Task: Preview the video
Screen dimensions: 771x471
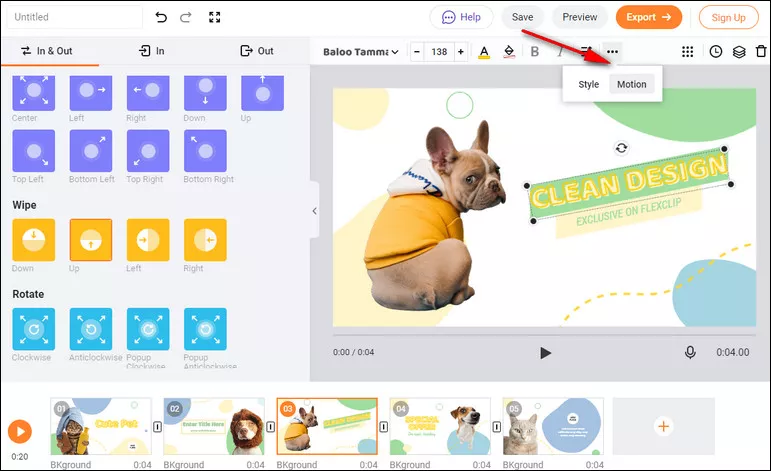Action: click(x=580, y=17)
